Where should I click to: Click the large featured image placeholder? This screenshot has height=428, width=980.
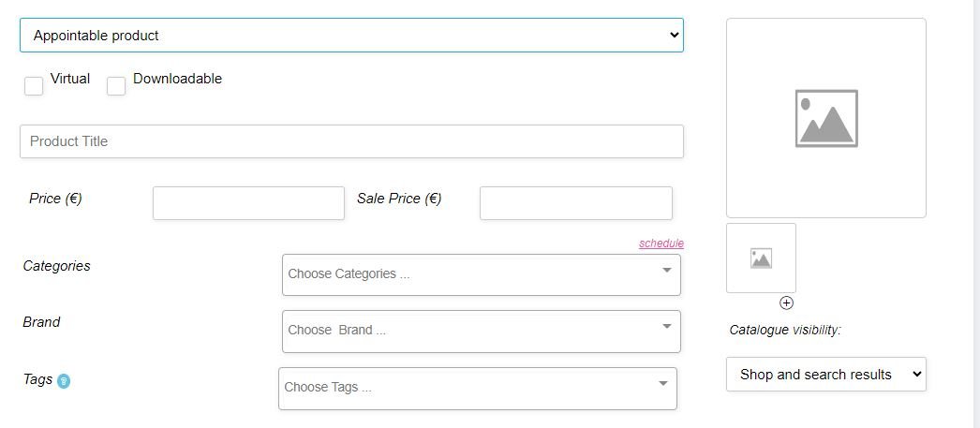(826, 118)
